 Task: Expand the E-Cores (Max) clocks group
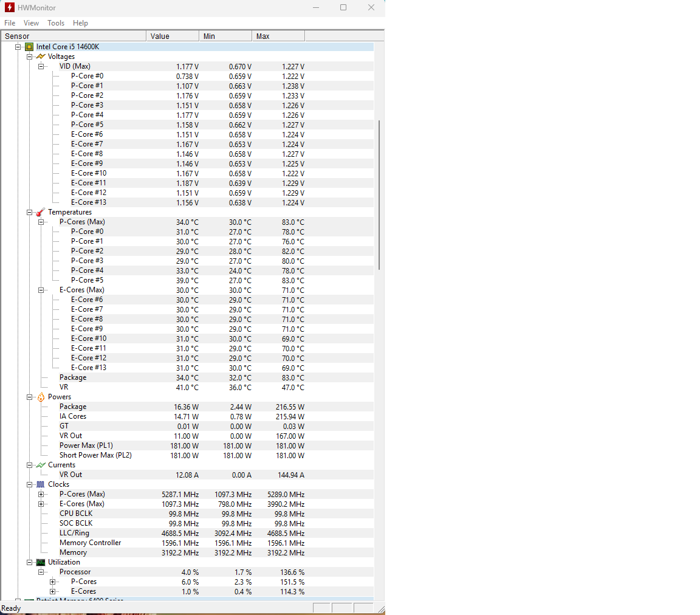coord(41,504)
